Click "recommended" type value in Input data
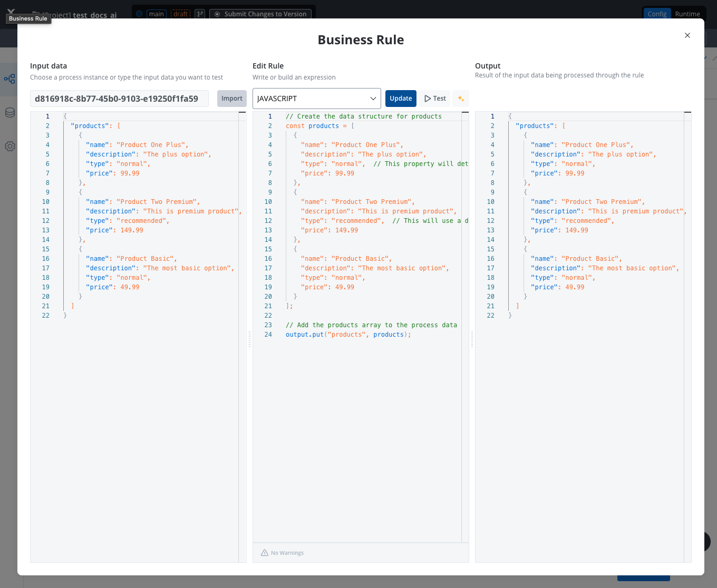The height and width of the screenshot is (588, 717). [x=142, y=221]
